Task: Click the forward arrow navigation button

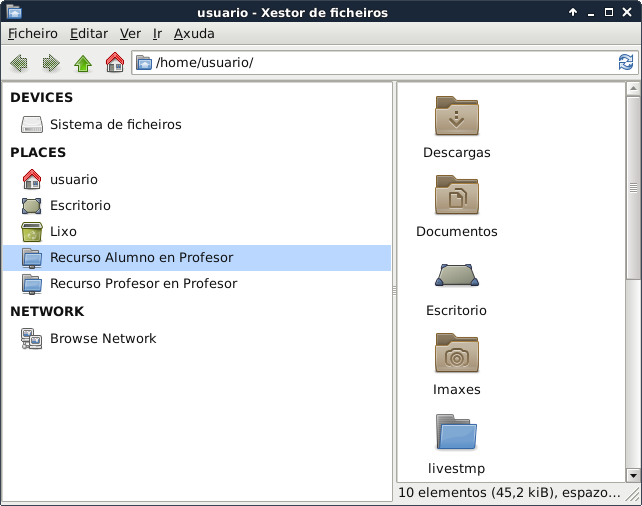Action: (51, 63)
